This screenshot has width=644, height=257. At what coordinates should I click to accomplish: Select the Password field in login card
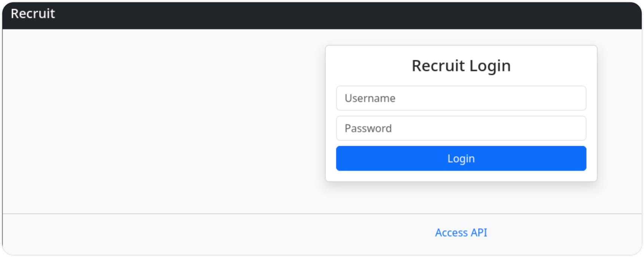click(461, 128)
